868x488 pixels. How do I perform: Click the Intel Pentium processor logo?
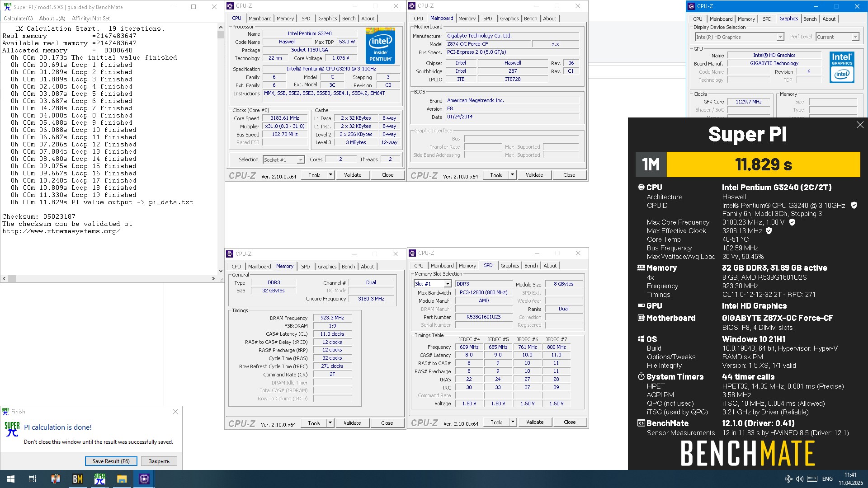[380, 46]
